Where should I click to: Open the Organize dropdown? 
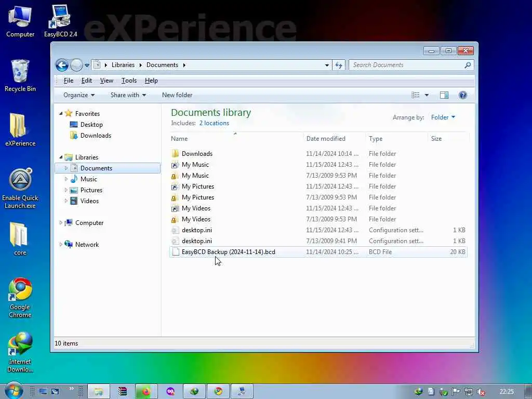point(79,95)
